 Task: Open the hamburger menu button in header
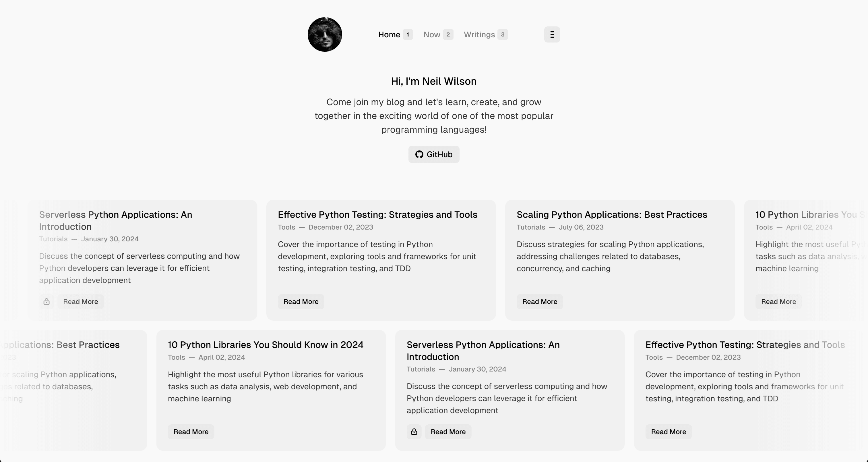click(552, 34)
